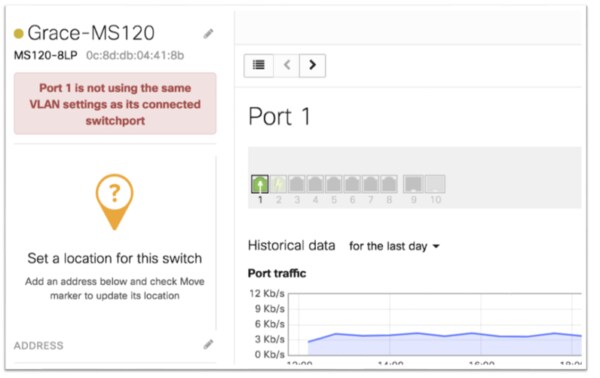Select port 5 on switch diagram
600x378 pixels.
[x=333, y=184]
